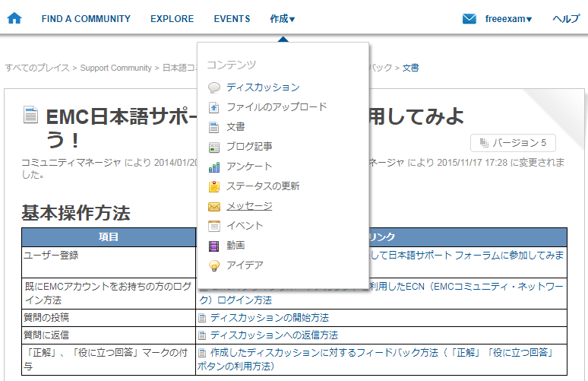Select ディスカッション from create menu
588x381 pixels.
click(x=263, y=87)
